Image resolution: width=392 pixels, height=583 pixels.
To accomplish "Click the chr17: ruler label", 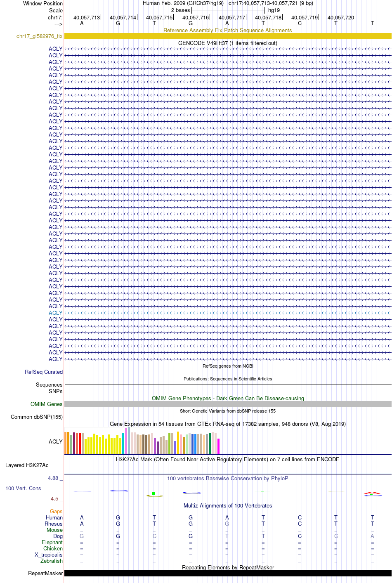I will click(55, 17).
